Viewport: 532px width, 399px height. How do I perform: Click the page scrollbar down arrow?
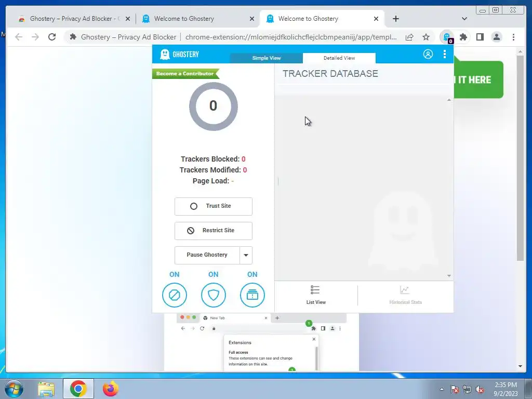click(520, 366)
